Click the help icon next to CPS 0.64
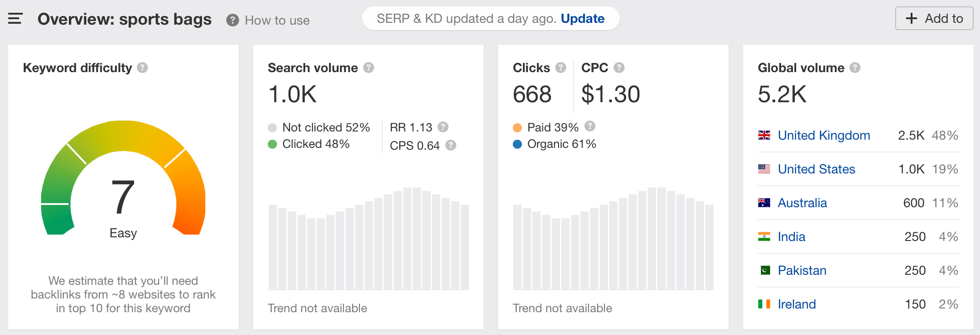This screenshot has width=980, height=335. tap(451, 145)
